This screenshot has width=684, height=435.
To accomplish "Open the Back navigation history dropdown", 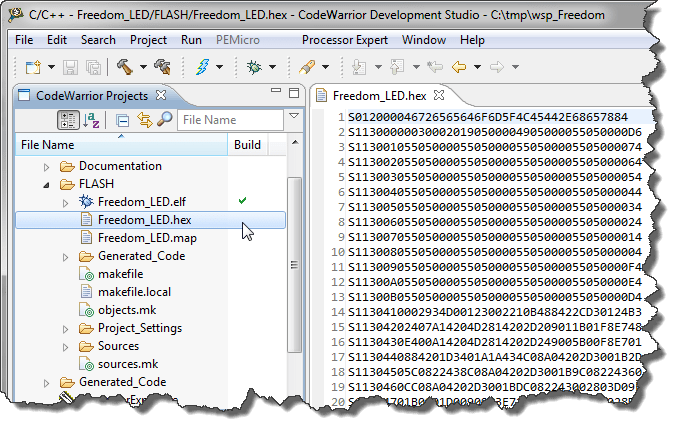I will coord(477,67).
